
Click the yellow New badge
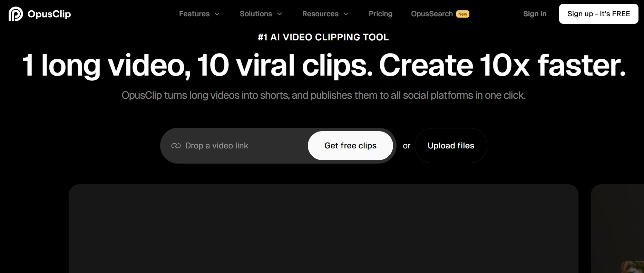point(463,14)
